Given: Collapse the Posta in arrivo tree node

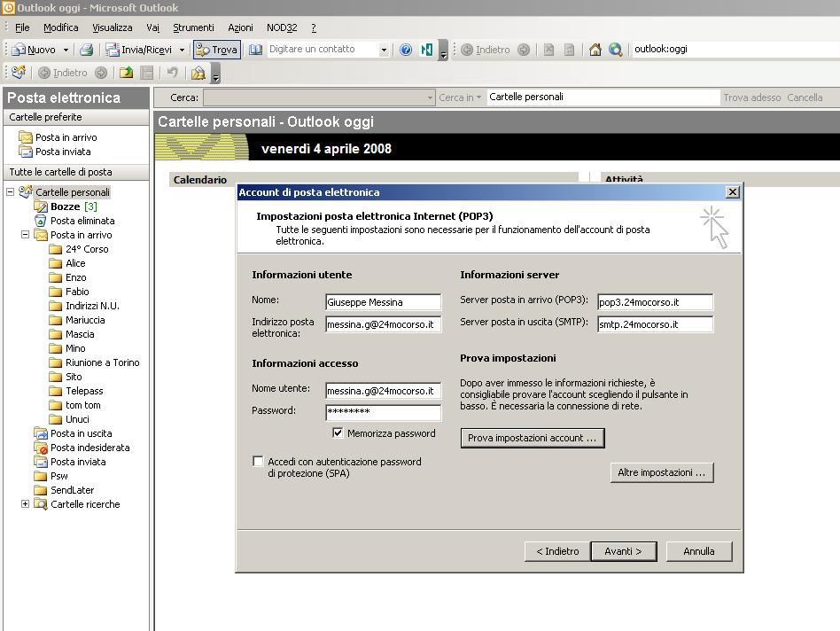Looking at the screenshot, I should coord(25,235).
